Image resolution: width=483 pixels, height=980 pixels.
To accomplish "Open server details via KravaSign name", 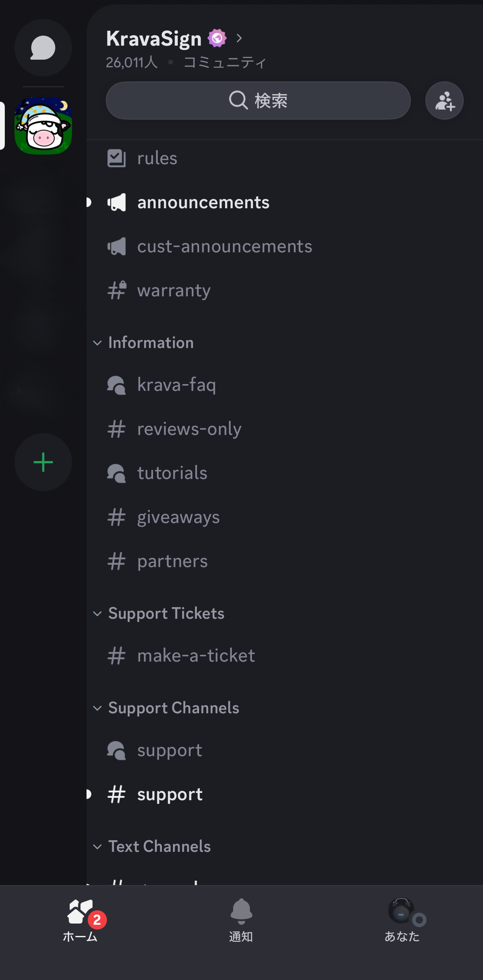I will [154, 38].
